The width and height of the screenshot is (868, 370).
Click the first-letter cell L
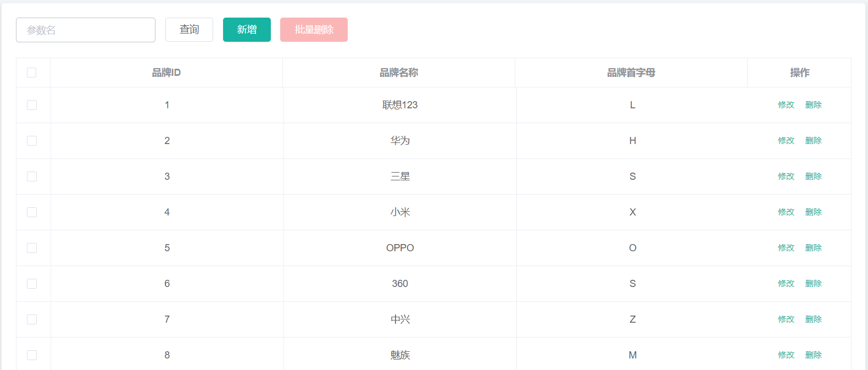(x=633, y=105)
